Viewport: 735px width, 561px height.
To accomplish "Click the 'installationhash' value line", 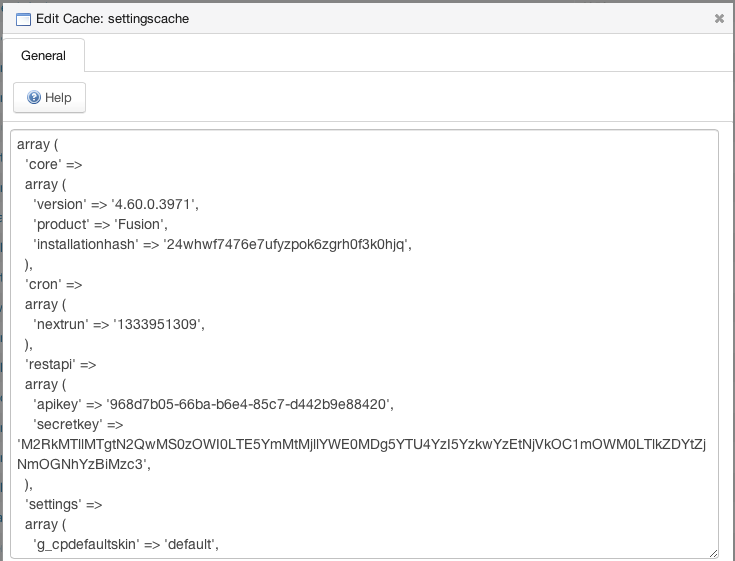I will 222,244.
